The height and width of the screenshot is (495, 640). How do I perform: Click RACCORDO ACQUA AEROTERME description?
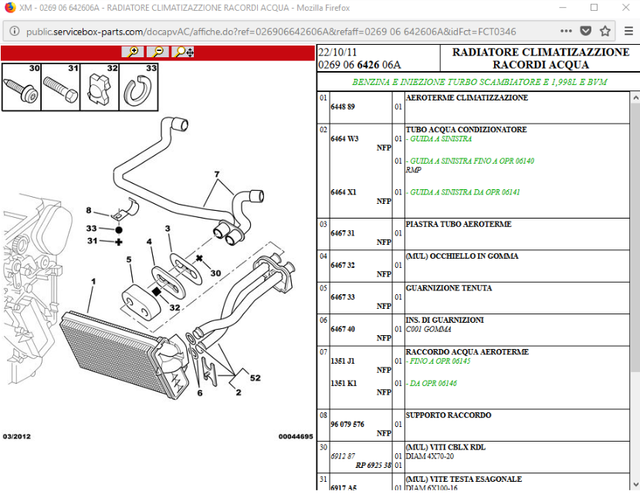467,352
